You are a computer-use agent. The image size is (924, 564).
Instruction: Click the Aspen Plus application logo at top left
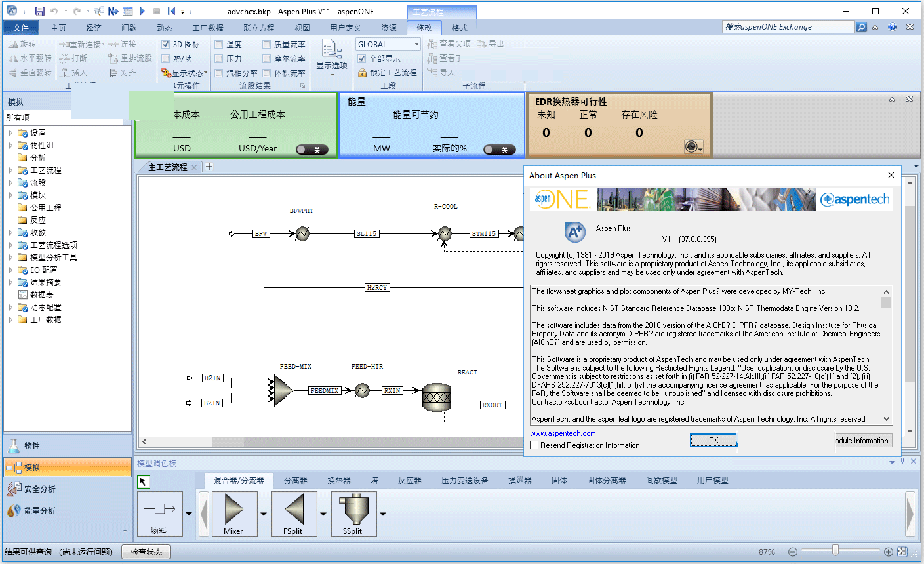pos(11,10)
